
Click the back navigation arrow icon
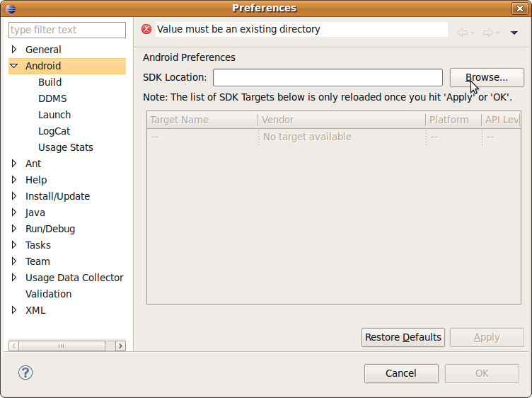click(463, 33)
